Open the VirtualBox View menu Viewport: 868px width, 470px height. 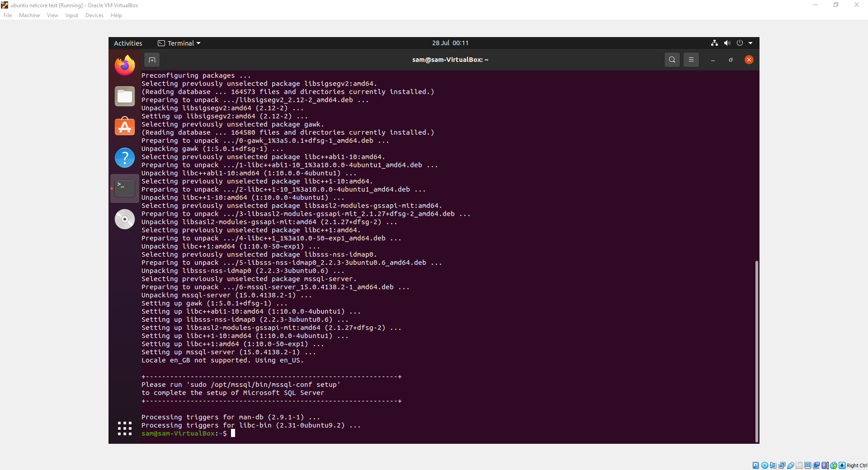coord(52,15)
